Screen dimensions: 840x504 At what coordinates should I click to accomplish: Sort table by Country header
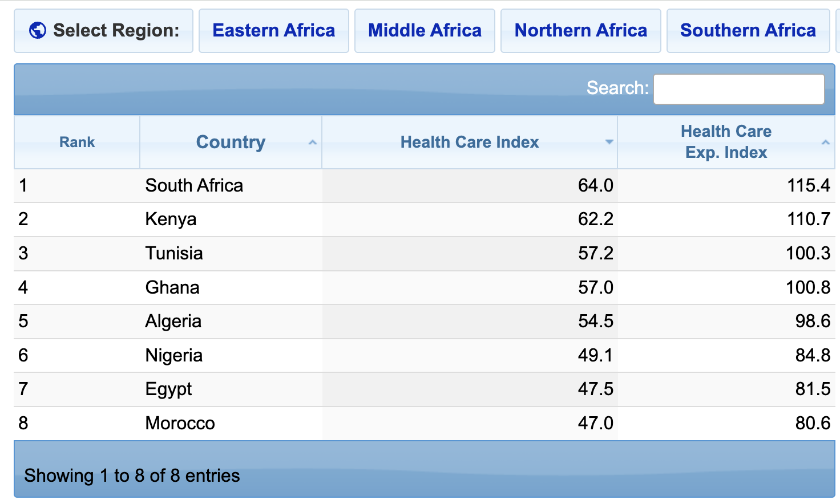(x=231, y=142)
